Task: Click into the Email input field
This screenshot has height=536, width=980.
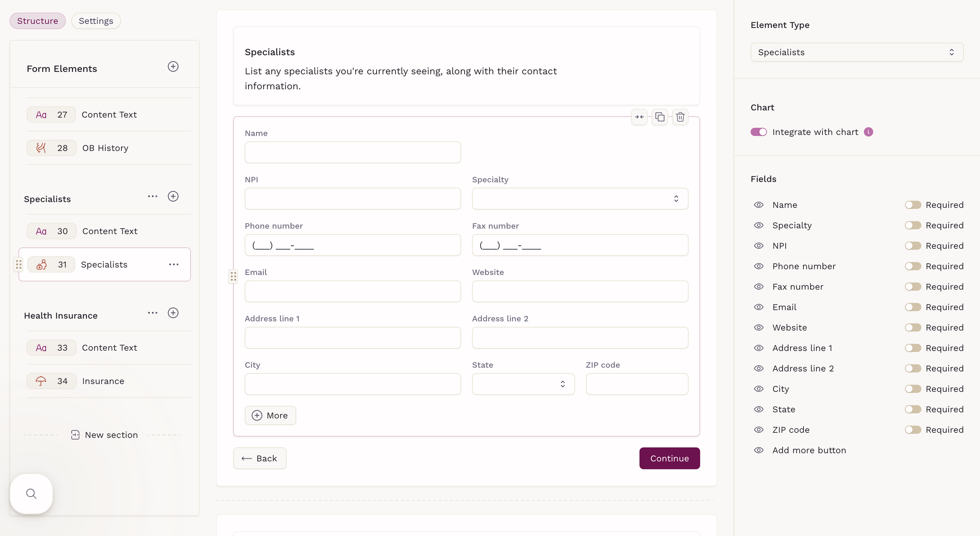Action: tap(353, 291)
